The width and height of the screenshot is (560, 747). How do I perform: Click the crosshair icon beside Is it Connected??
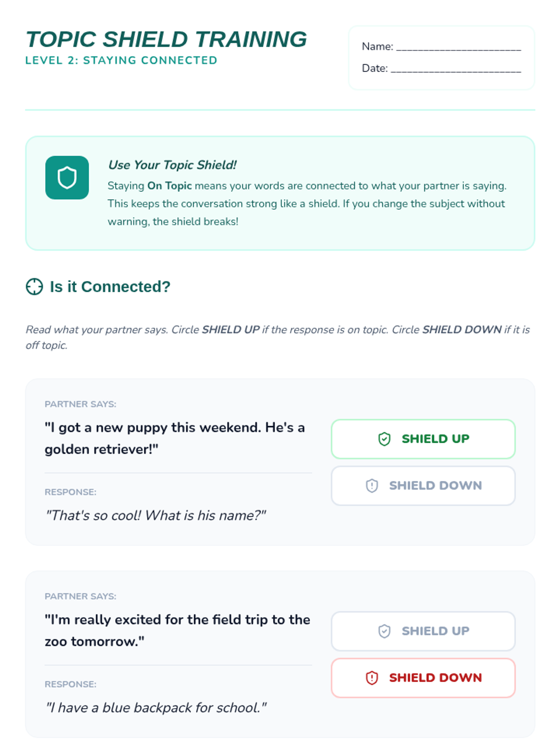point(34,287)
